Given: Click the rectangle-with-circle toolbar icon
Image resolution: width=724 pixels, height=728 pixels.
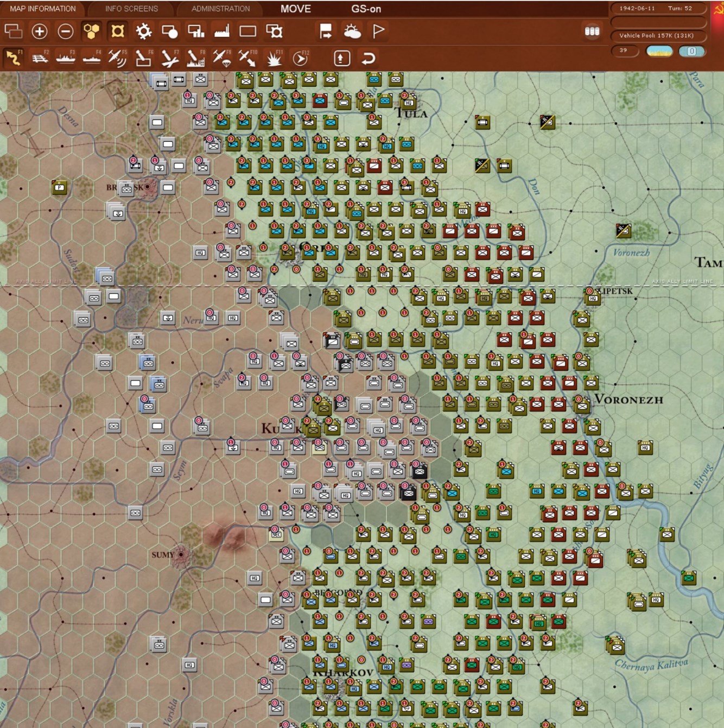Looking at the screenshot, I should pos(170,31).
